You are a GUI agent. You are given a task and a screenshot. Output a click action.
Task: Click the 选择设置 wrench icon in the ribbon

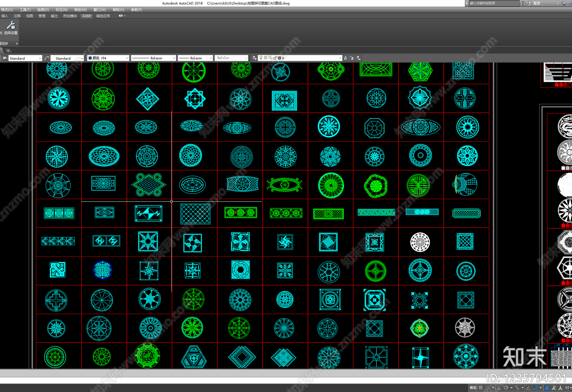pyautogui.click(x=11, y=25)
